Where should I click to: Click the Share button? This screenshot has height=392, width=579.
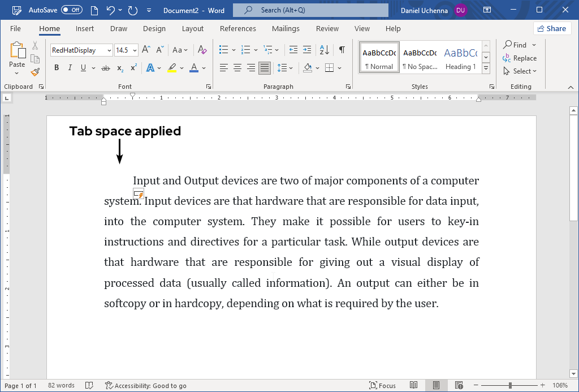[552, 28]
